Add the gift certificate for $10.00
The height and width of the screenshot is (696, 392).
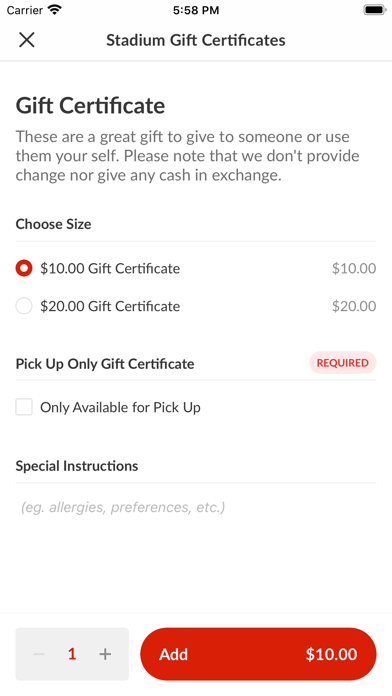258,654
